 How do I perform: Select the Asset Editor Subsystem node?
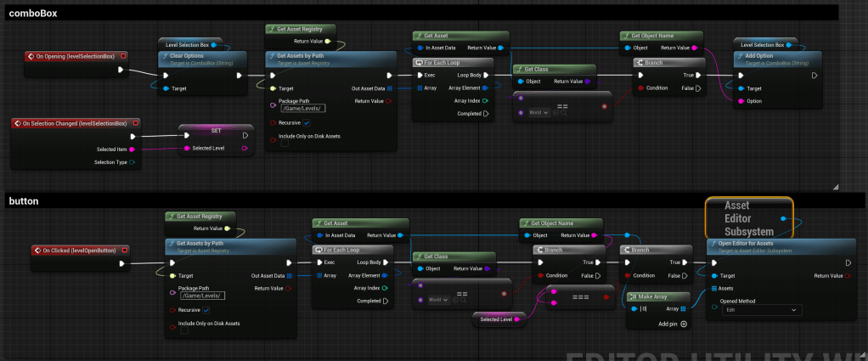click(748, 218)
